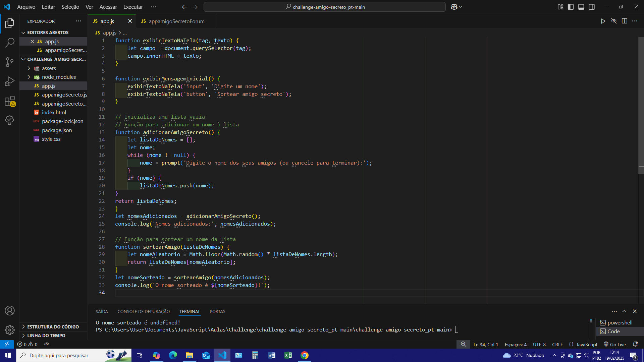Open the Live Share activity bar icon
The height and width of the screenshot is (362, 644).
click(10, 120)
